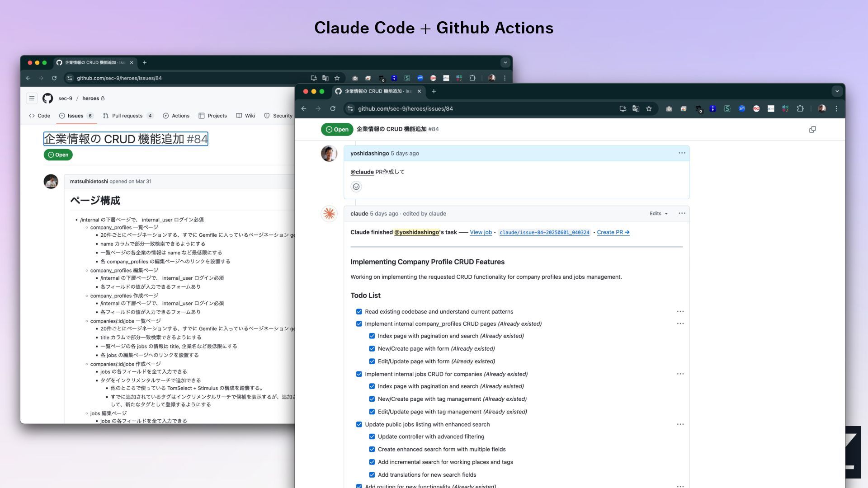Open Pull requests tab in back window
Screen dimensions: 868x488
(x=128, y=116)
